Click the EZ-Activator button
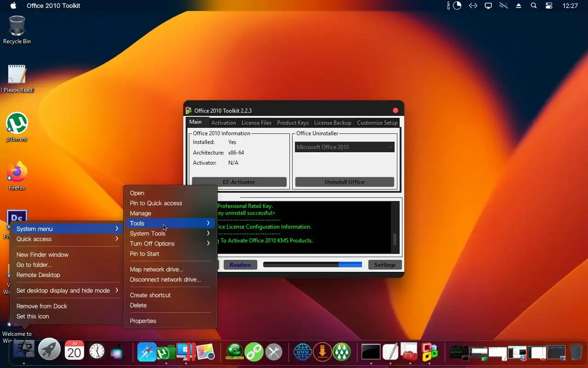 pos(239,182)
